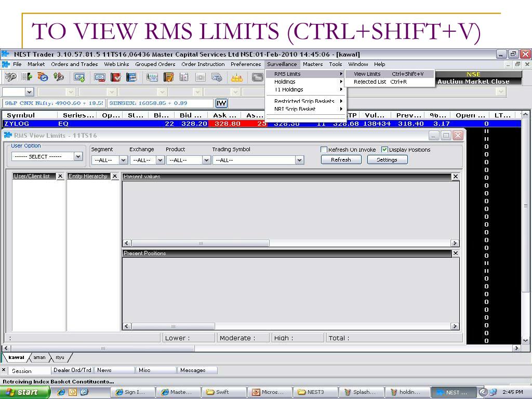The image size is (532, 399).
Task: Enable the Refresh On Invoke checkbox
Action: [324, 150]
